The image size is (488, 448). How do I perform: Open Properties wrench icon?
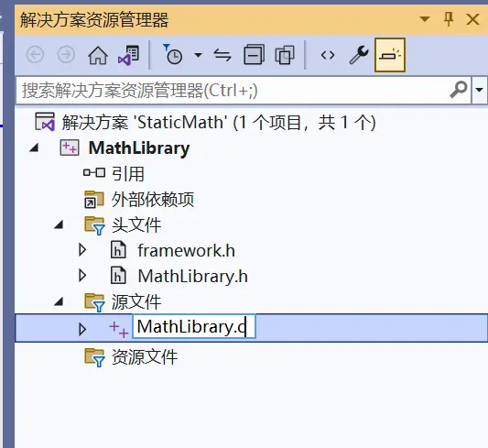click(359, 55)
